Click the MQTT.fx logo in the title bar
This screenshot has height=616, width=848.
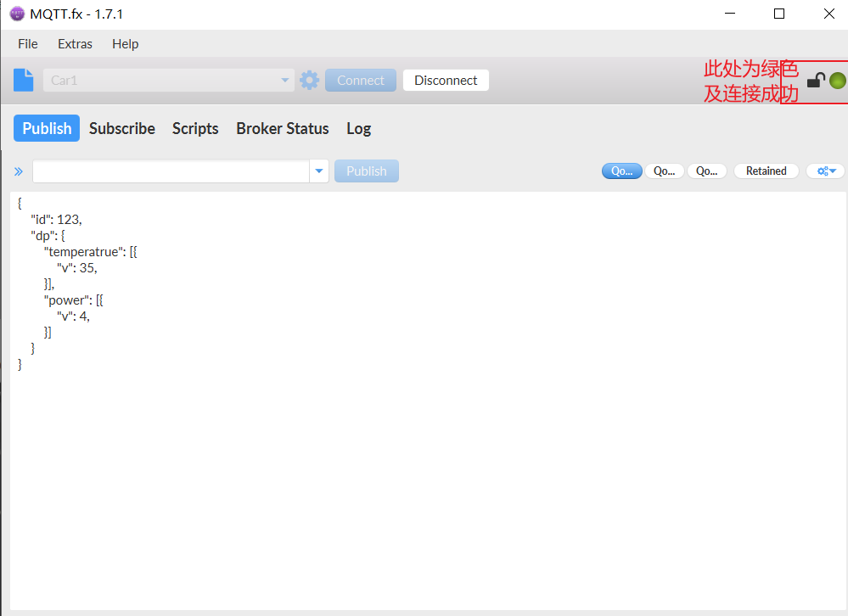15,14
